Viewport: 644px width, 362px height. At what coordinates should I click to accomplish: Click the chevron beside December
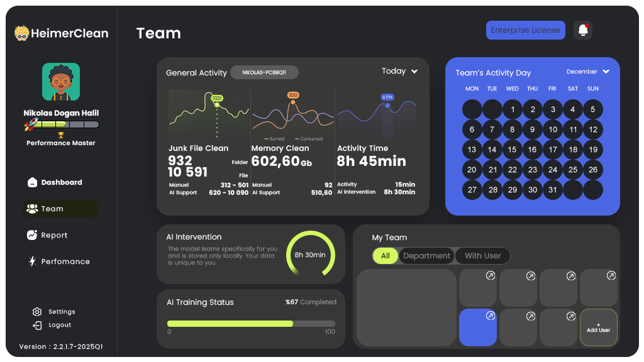pos(606,72)
